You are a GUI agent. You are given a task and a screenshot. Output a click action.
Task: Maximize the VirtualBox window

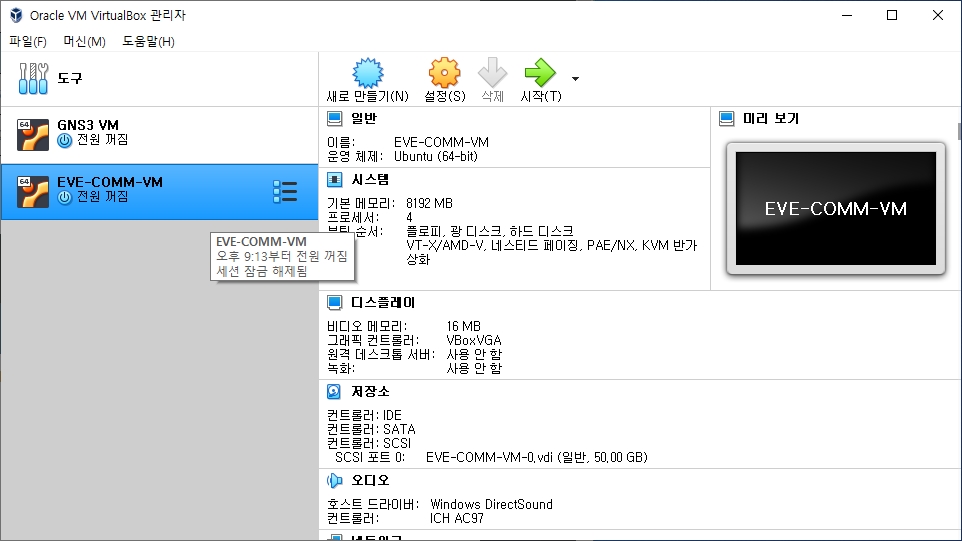(892, 15)
